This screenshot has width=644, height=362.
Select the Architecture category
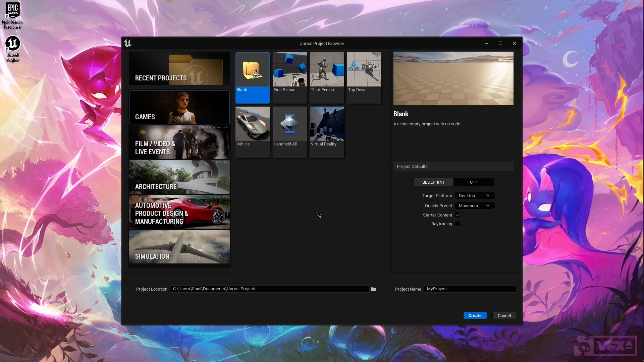179,177
